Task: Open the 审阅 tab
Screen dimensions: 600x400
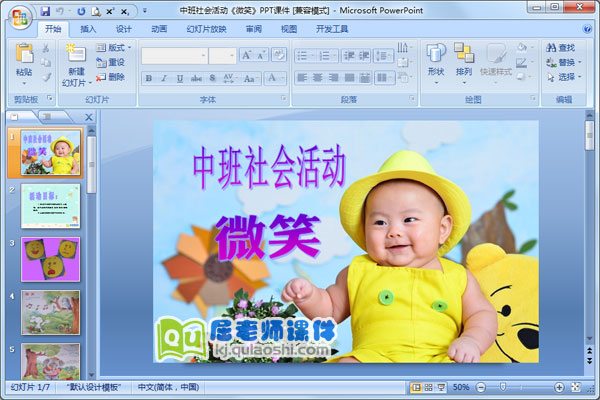Action: 254,29
